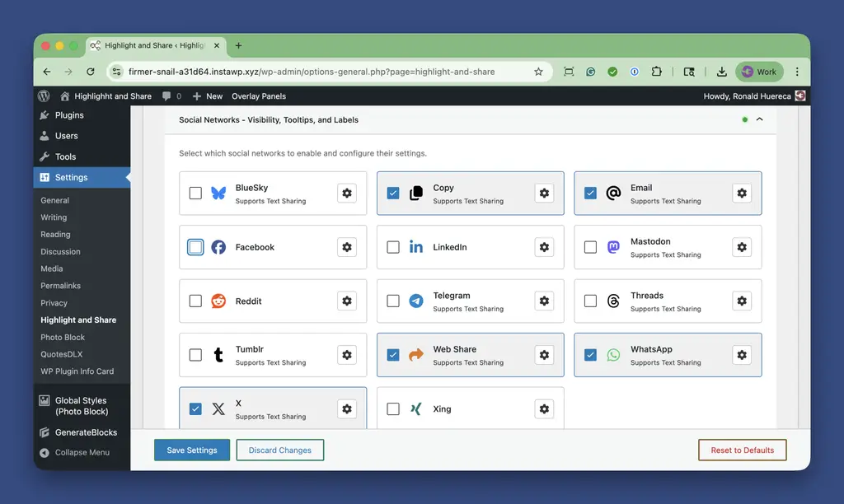Open Mastodon settings gear

coord(742,247)
